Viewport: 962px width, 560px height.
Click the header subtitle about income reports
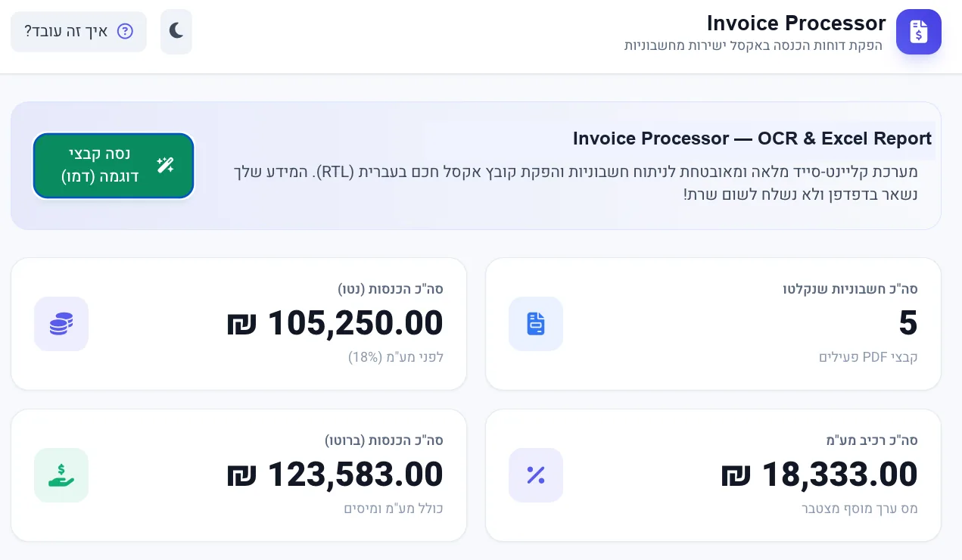[753, 45]
